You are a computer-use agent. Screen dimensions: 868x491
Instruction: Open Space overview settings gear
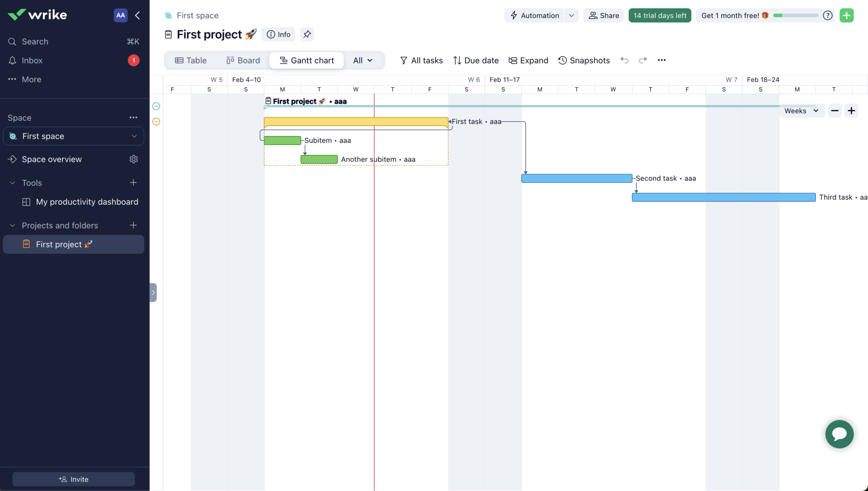click(x=133, y=159)
